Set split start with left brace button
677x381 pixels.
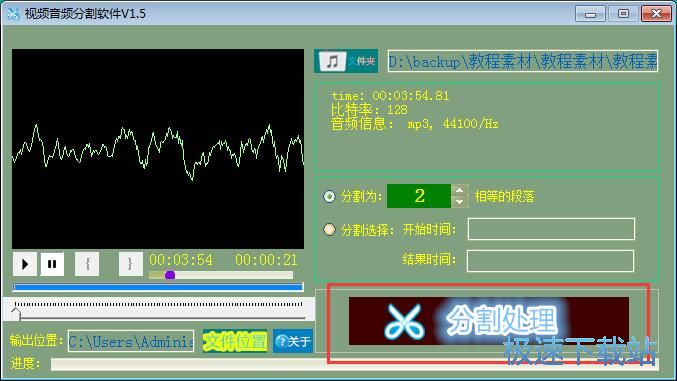pos(87,264)
